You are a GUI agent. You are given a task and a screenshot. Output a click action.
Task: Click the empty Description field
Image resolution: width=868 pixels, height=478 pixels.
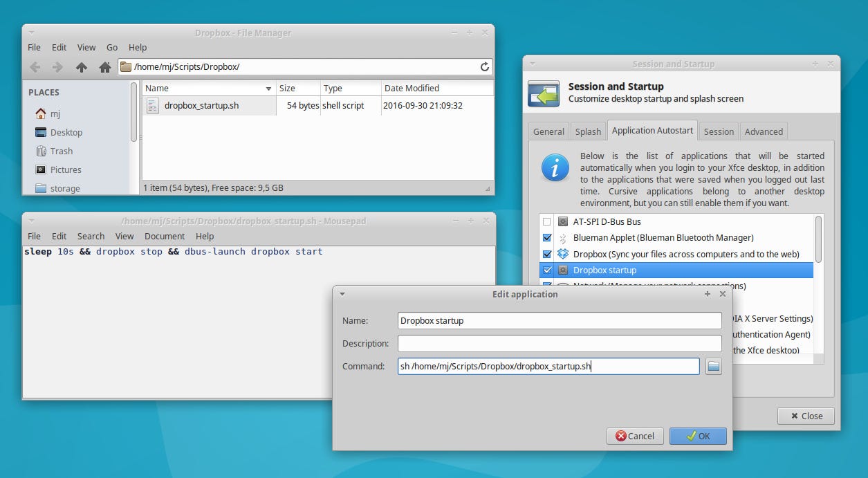tap(560, 343)
